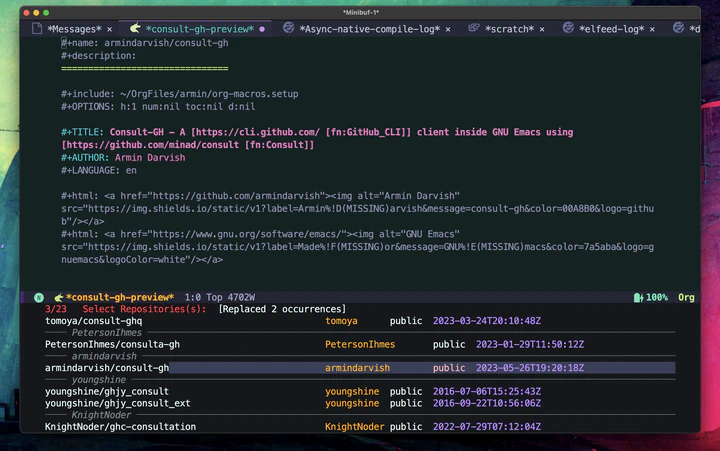Select the *consult-gh-preview* tab

(200, 29)
